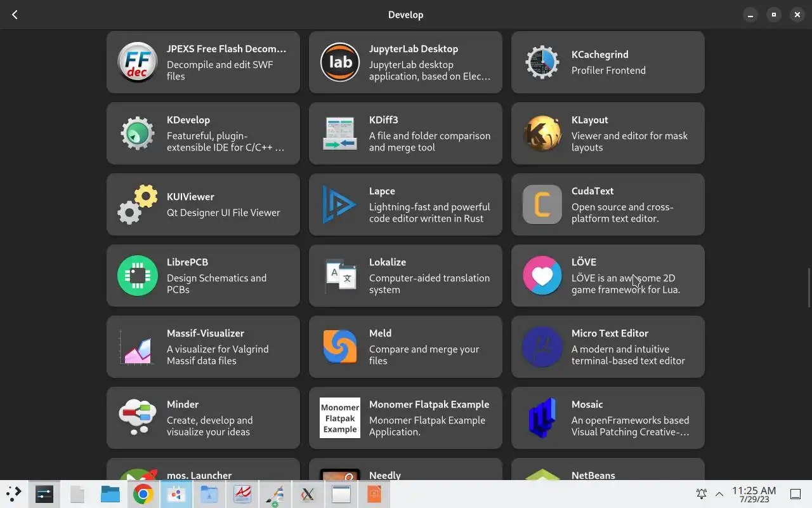Open the orange app taskbar icon
This screenshot has height=508, width=812.
[x=374, y=494]
